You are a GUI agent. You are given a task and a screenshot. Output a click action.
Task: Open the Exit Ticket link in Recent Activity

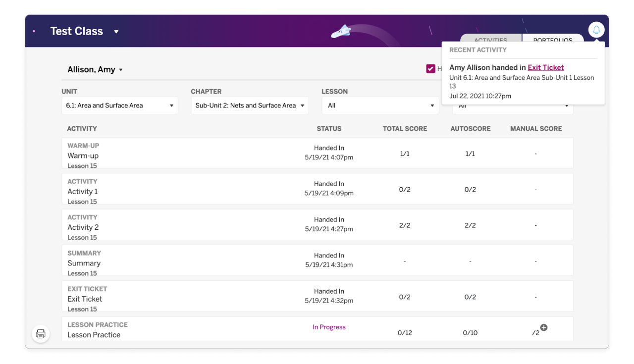click(546, 67)
